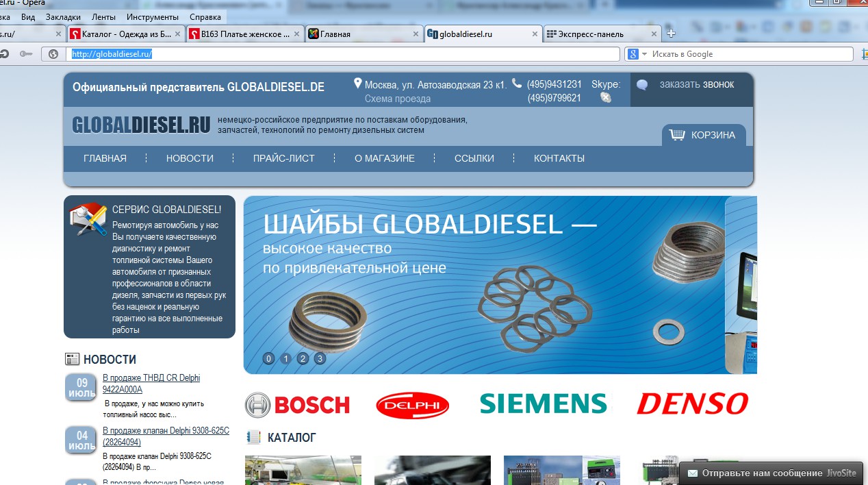The height and width of the screenshot is (485, 868).
Task: Click the КАТАЛОГ section book icon
Action: [253, 437]
